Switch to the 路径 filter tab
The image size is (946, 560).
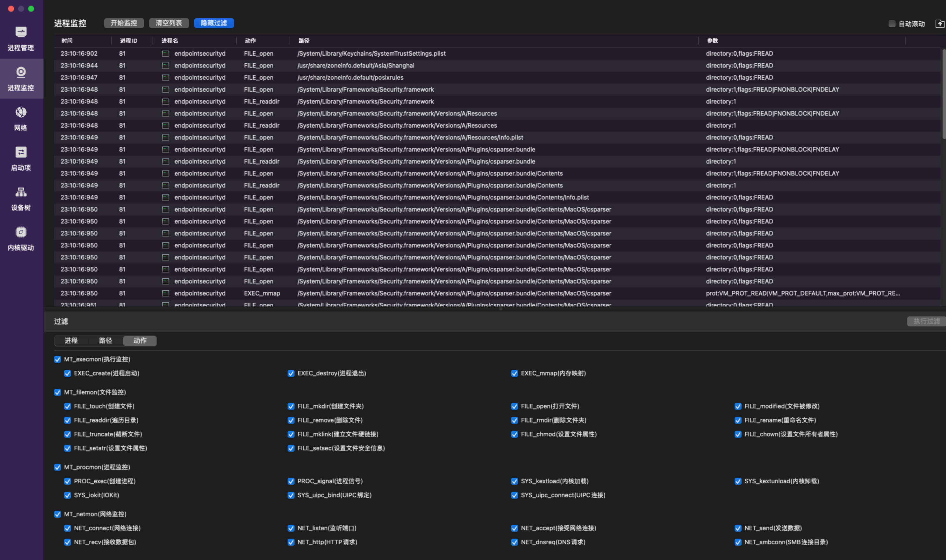click(x=105, y=341)
